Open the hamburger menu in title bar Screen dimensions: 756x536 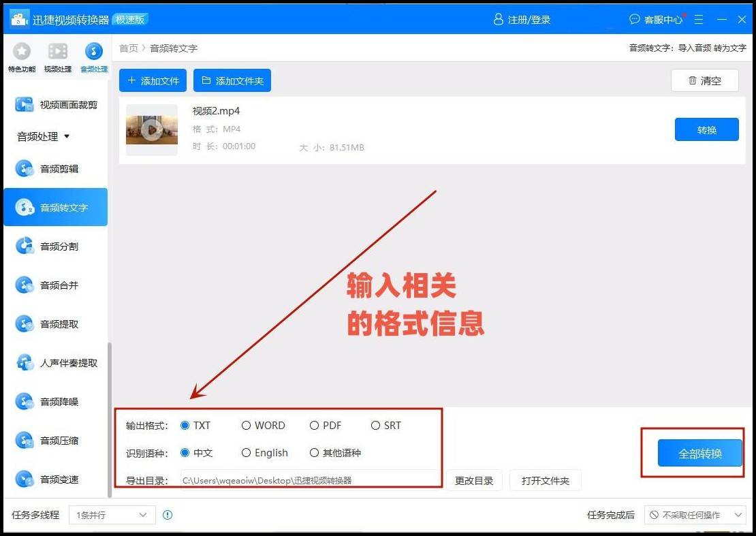click(x=699, y=19)
